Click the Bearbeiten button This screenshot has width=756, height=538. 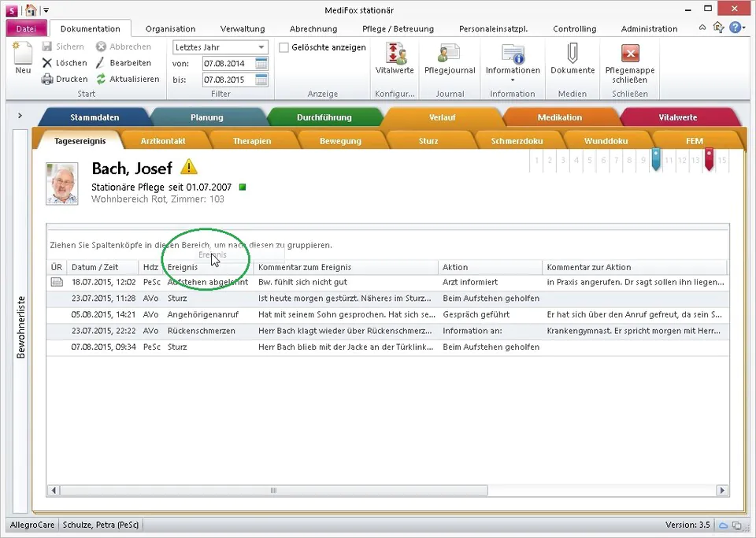[x=123, y=63]
